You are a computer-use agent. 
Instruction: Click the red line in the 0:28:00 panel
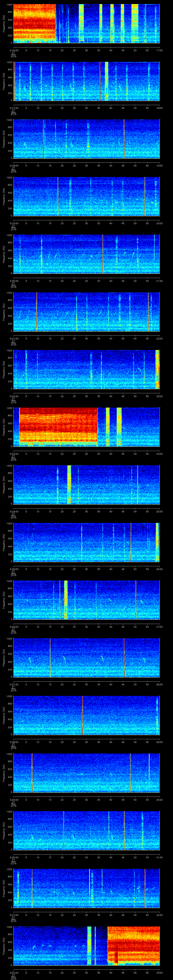pos(82,715)
